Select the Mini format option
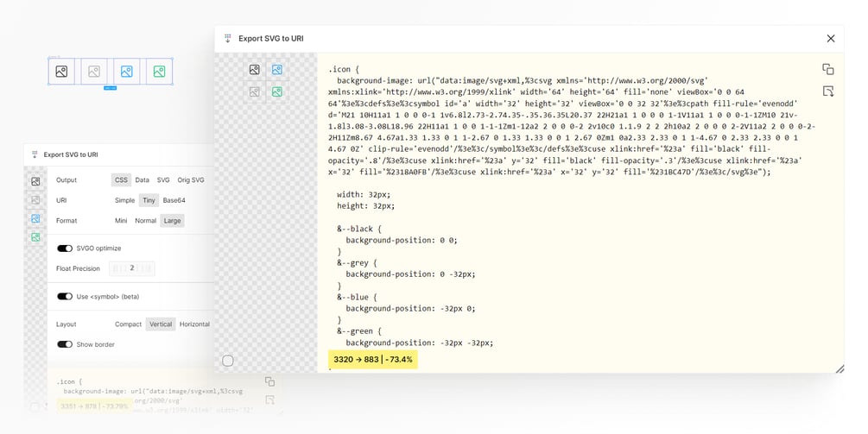Image resolution: width=868 pixels, height=434 pixels. point(121,221)
